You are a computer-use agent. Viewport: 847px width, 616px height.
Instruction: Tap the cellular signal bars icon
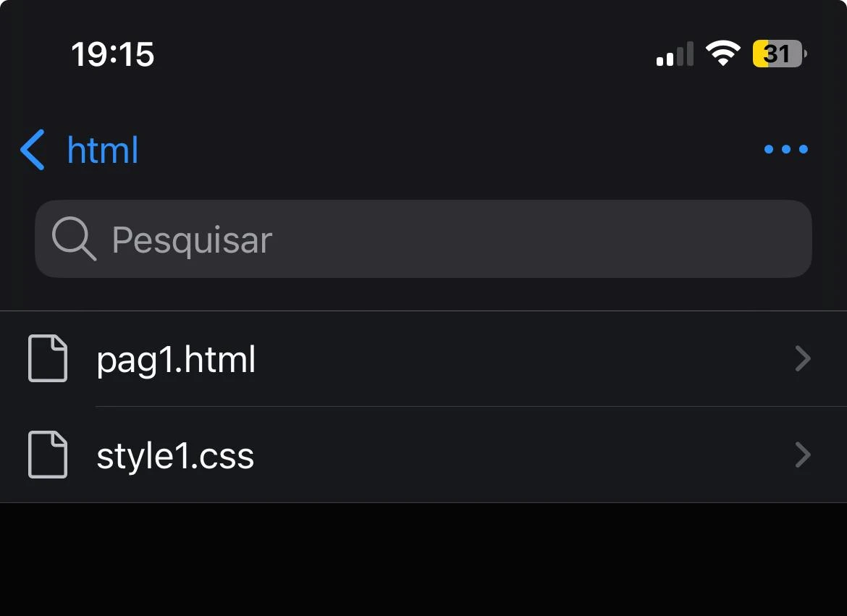(675, 54)
